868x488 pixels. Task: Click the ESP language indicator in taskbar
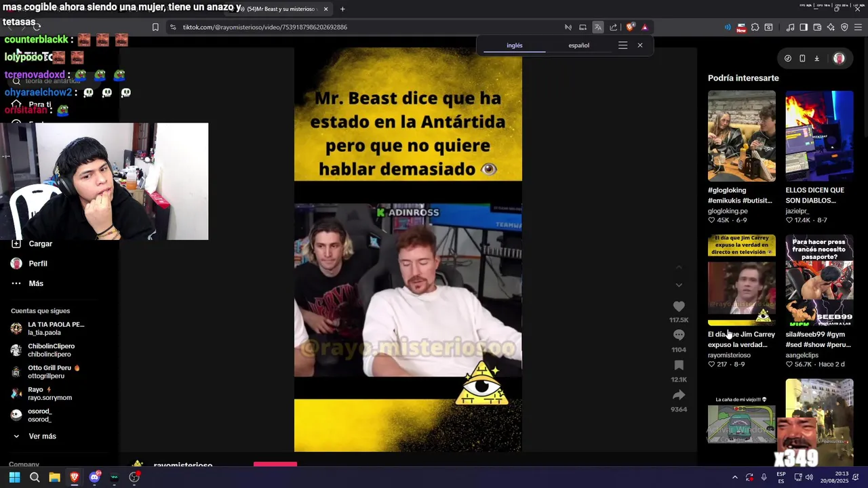click(x=781, y=477)
